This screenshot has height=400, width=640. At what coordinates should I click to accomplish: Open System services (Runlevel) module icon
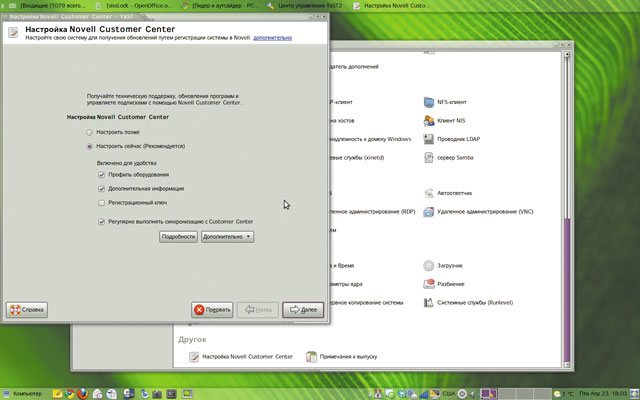pyautogui.click(x=429, y=302)
